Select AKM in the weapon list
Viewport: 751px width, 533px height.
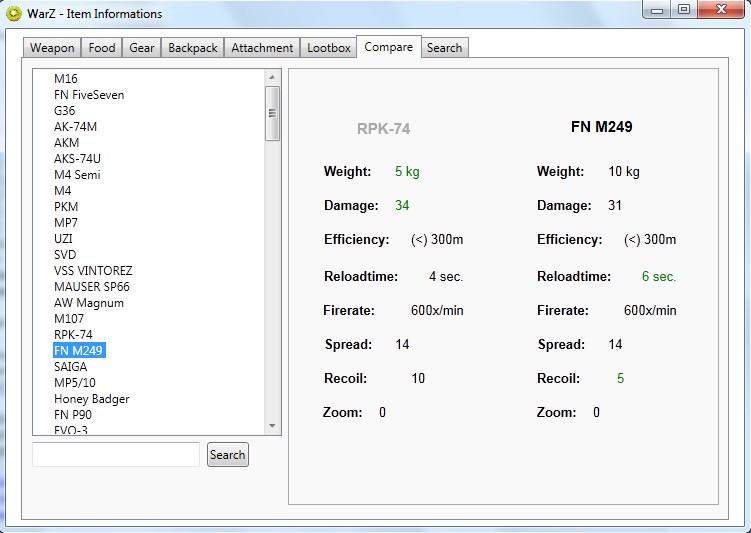click(67, 143)
